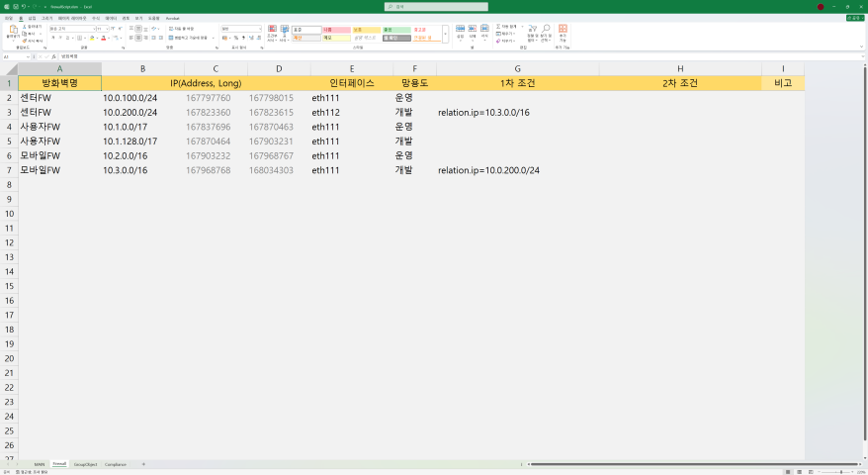Image resolution: width=868 pixels, height=475 pixels.
Task: Toggle Underline formatting button
Action: 67,38
